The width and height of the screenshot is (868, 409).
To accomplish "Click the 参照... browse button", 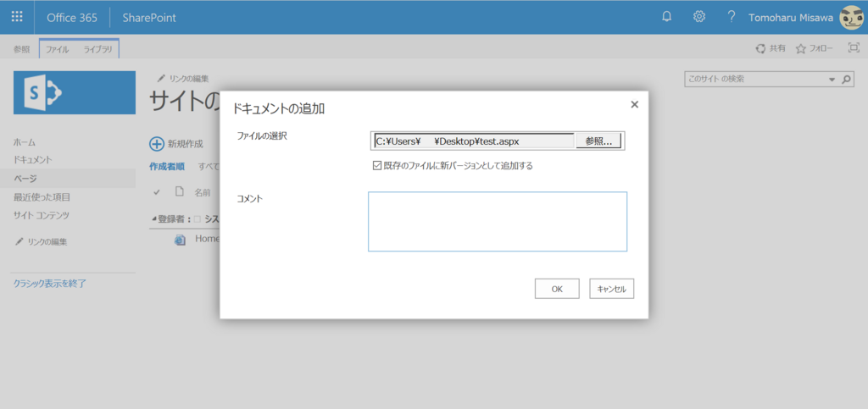I will [x=598, y=141].
